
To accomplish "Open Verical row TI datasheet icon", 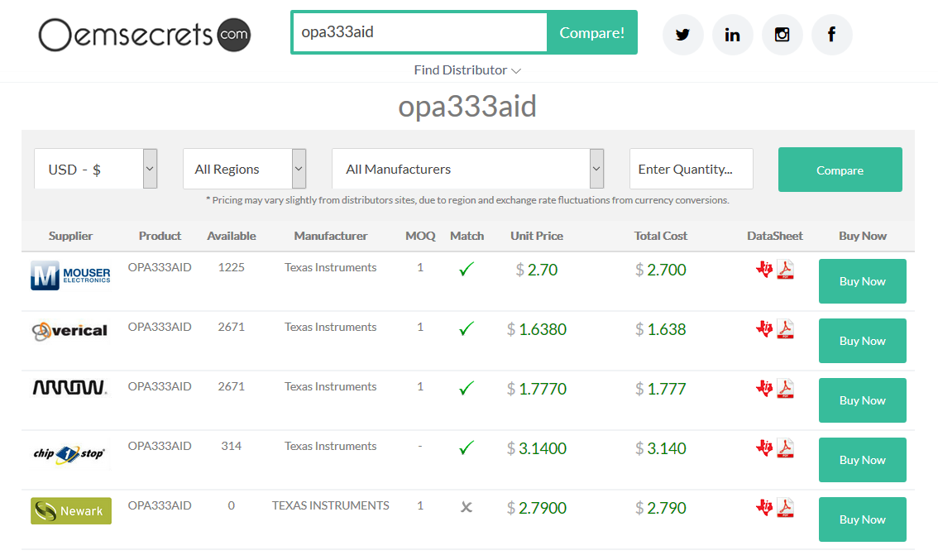I will pos(764,328).
